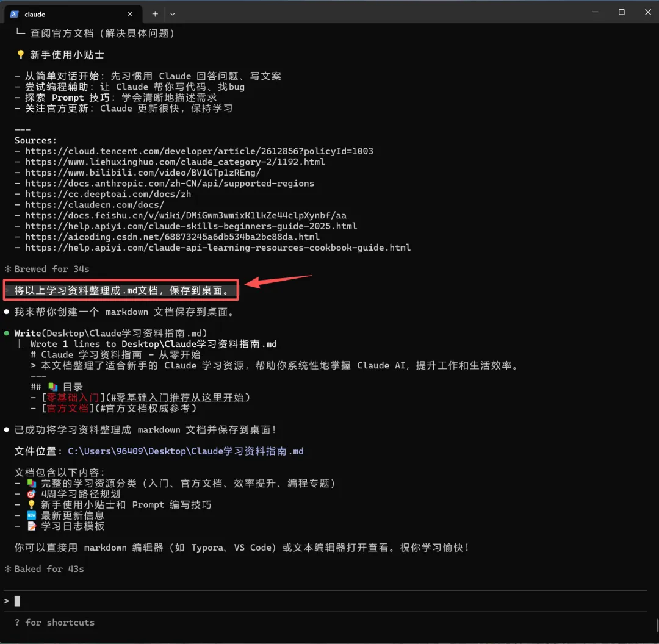Image resolution: width=659 pixels, height=644 pixels.
Task: Click the target icon beside 4周学习路径规划
Action: point(31,494)
